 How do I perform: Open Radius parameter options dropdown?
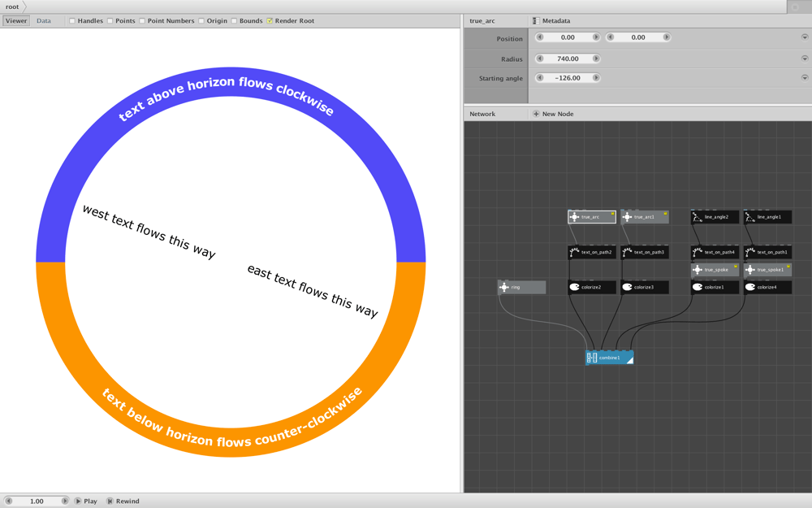click(x=805, y=59)
